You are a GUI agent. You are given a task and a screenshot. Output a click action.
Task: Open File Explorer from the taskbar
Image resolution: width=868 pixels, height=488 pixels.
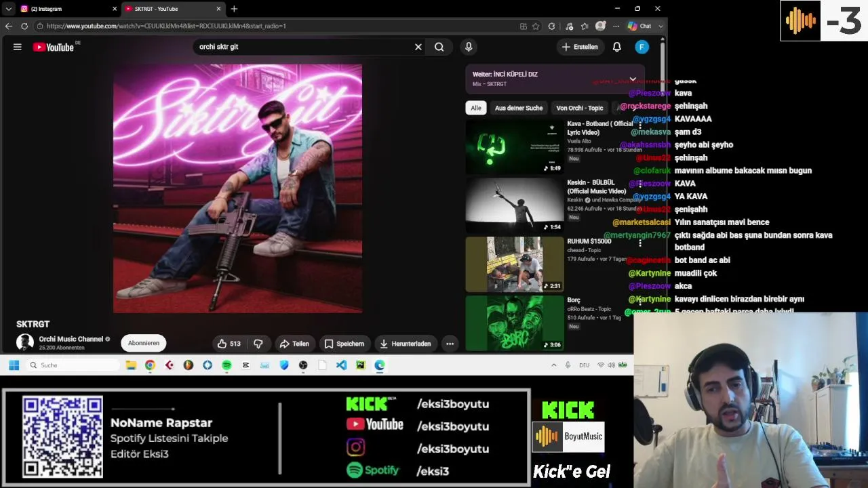(131, 365)
